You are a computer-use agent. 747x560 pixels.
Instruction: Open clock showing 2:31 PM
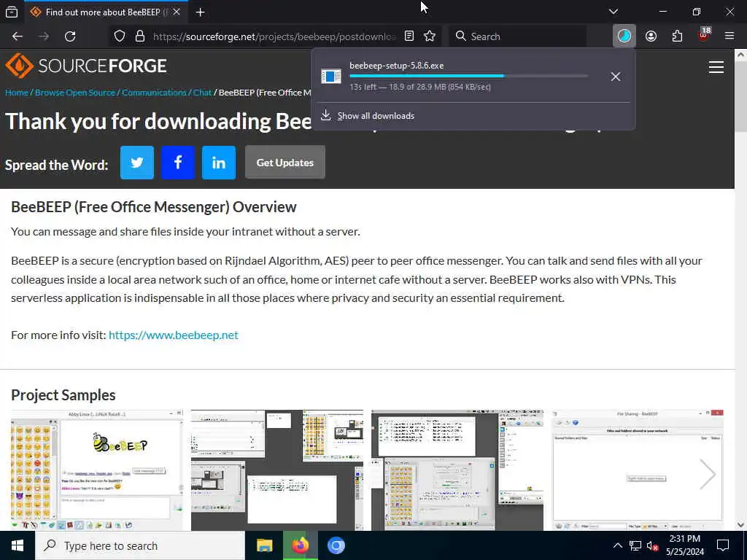tap(684, 545)
